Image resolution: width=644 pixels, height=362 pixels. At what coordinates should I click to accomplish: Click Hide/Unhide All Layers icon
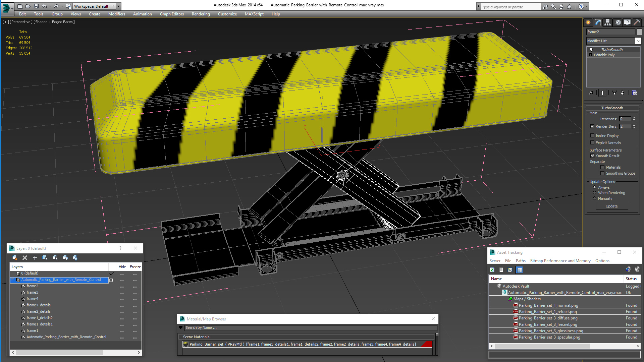click(65, 258)
